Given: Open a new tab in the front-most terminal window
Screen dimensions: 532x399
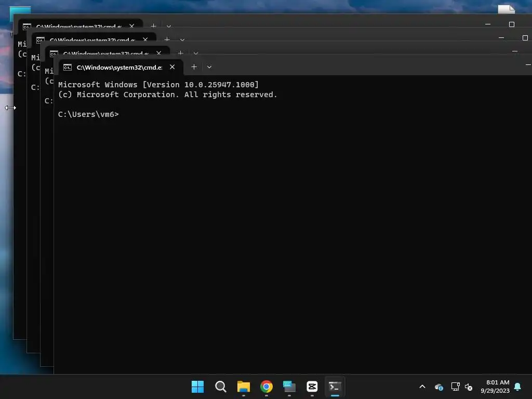Looking at the screenshot, I should click(x=194, y=67).
